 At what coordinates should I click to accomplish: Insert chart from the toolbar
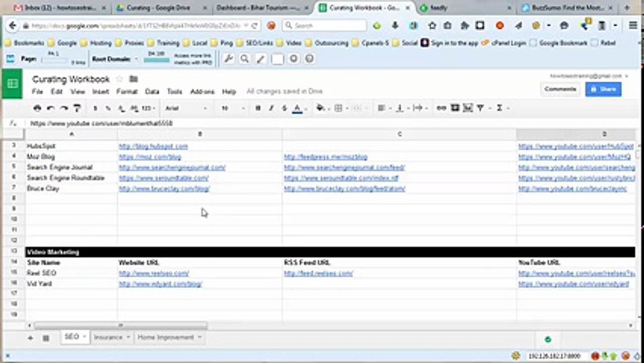point(468,108)
